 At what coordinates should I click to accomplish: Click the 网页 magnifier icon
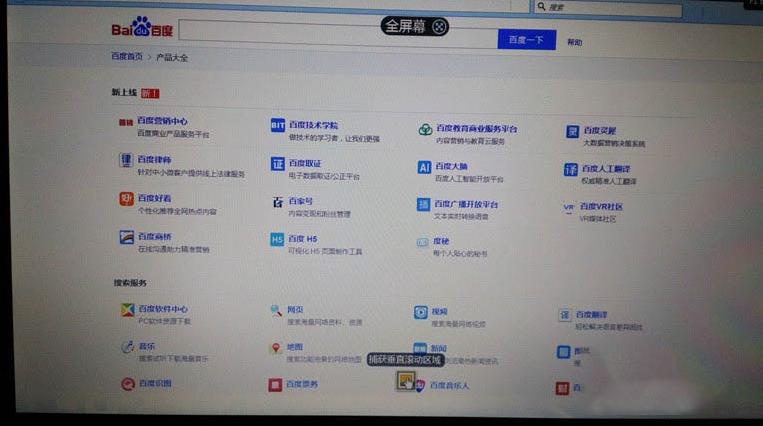(276, 311)
